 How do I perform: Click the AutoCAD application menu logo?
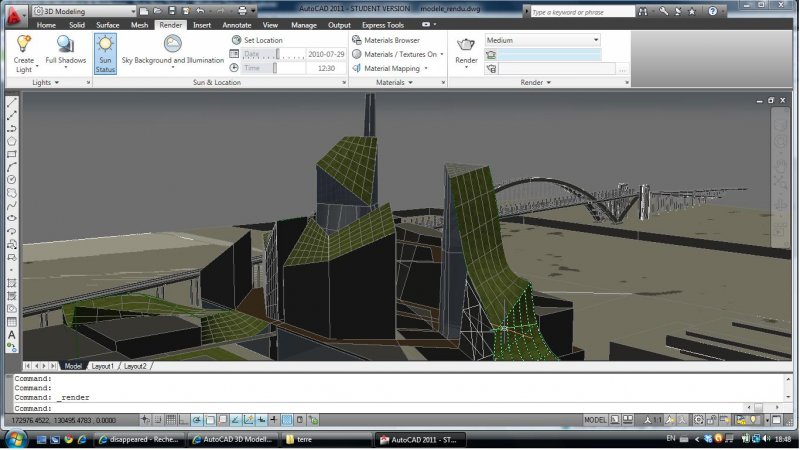13,15
